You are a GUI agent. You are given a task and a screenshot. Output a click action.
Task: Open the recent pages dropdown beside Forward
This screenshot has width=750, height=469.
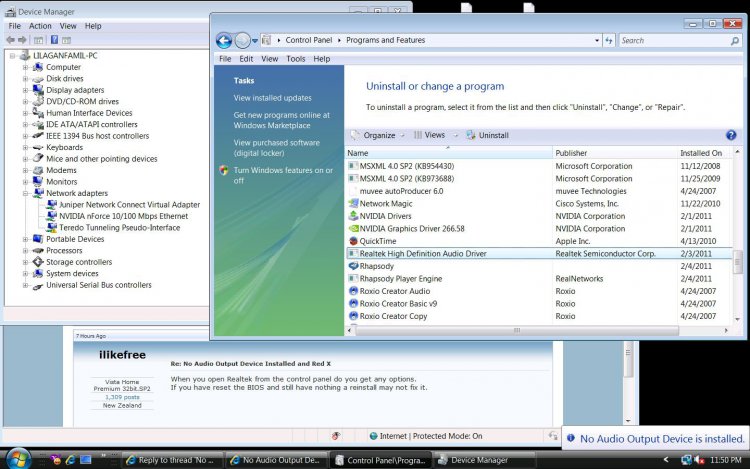click(255, 41)
